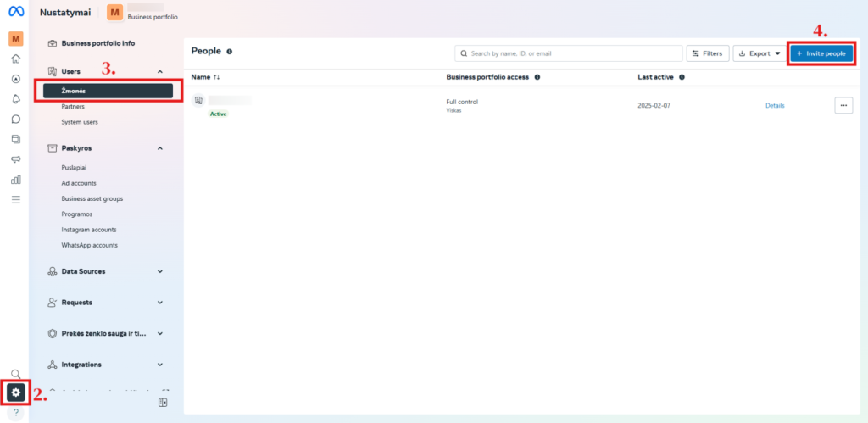This screenshot has width=868, height=423.
Task: Open WhatsApp accounts in sidebar
Action: tap(90, 245)
